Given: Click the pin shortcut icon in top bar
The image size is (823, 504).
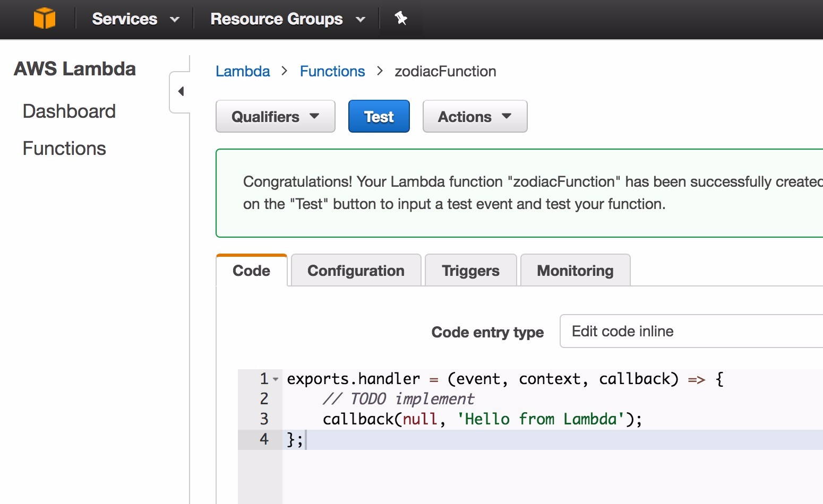Looking at the screenshot, I should [x=401, y=19].
